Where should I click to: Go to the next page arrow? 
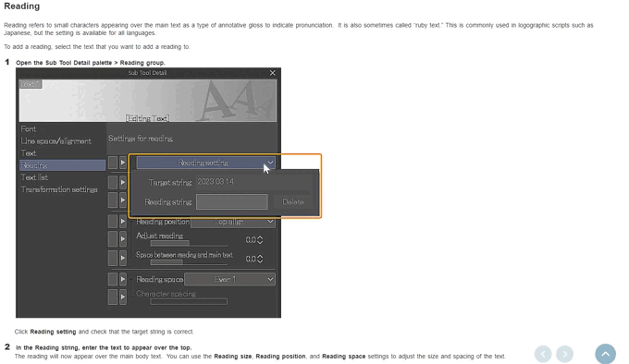point(564,354)
